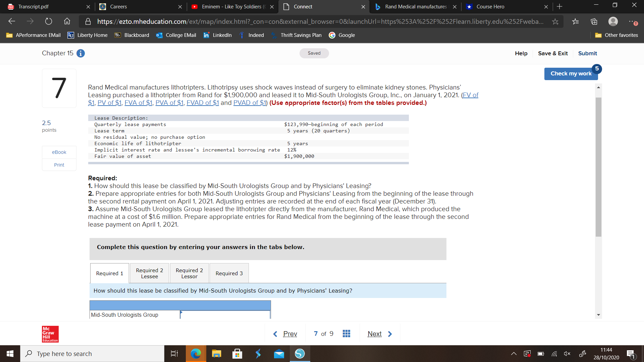The width and height of the screenshot is (644, 362).
Task: Switch to the Required 3 tab
Action: [x=229, y=273]
